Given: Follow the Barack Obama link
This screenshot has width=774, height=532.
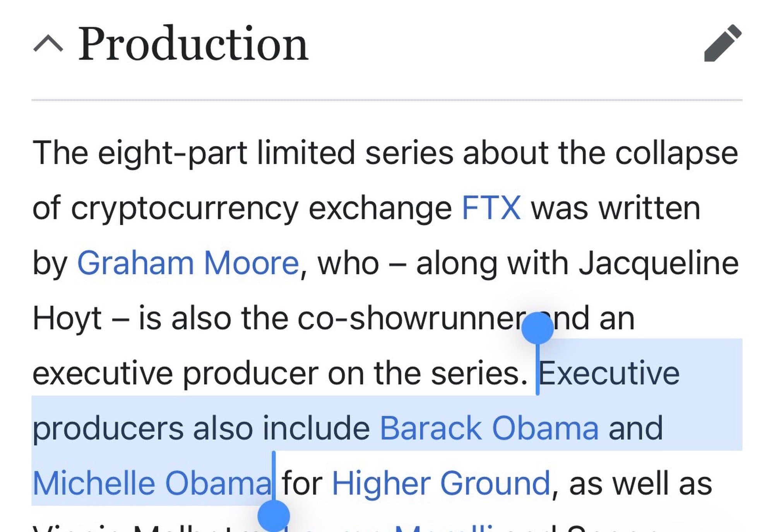Looking at the screenshot, I should pyautogui.click(x=489, y=429).
